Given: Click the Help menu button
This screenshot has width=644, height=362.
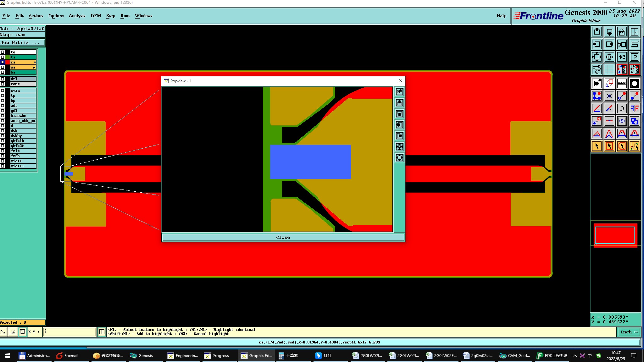Looking at the screenshot, I should [501, 16].
